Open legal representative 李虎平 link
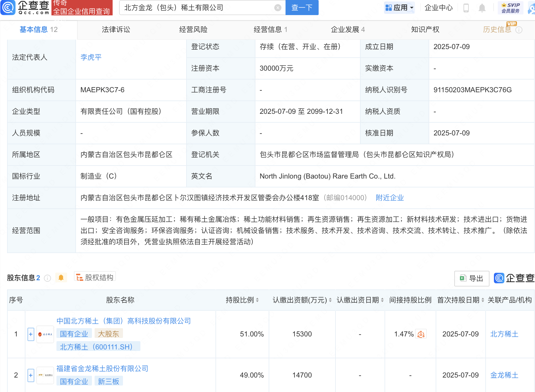 coord(91,57)
